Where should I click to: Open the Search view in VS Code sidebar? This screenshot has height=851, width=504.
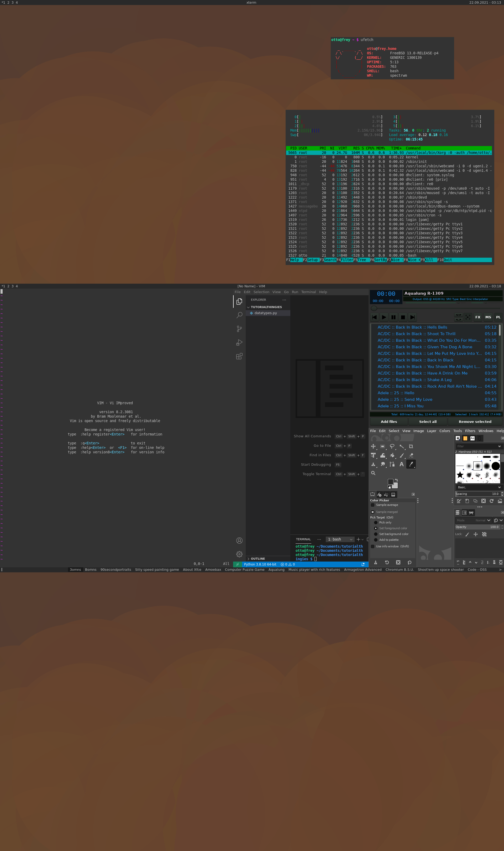[239, 315]
